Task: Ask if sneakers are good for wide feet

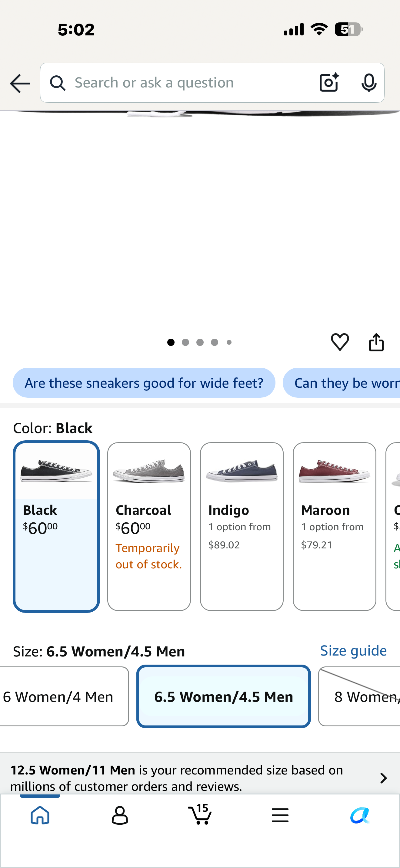Action: 144,383
